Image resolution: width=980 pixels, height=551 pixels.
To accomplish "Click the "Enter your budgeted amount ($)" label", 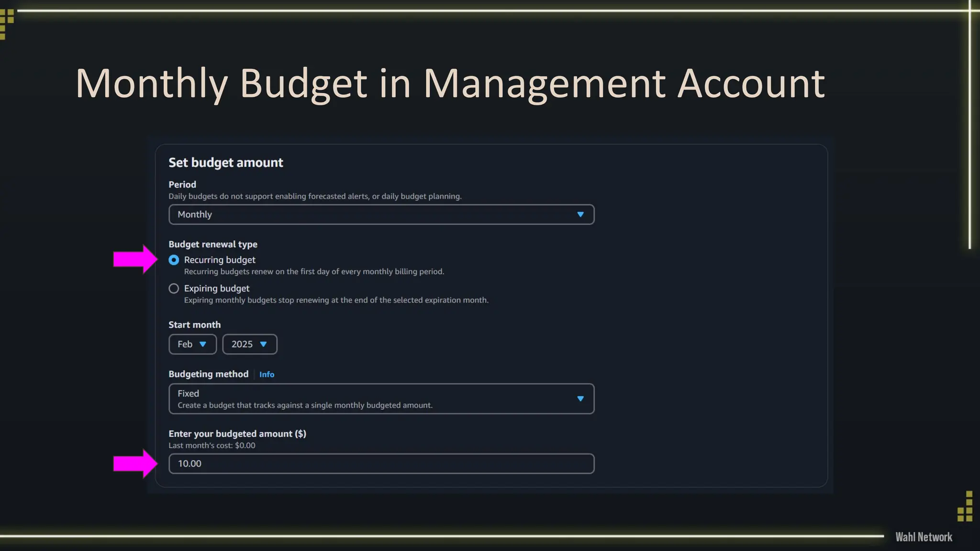I will coord(237,434).
